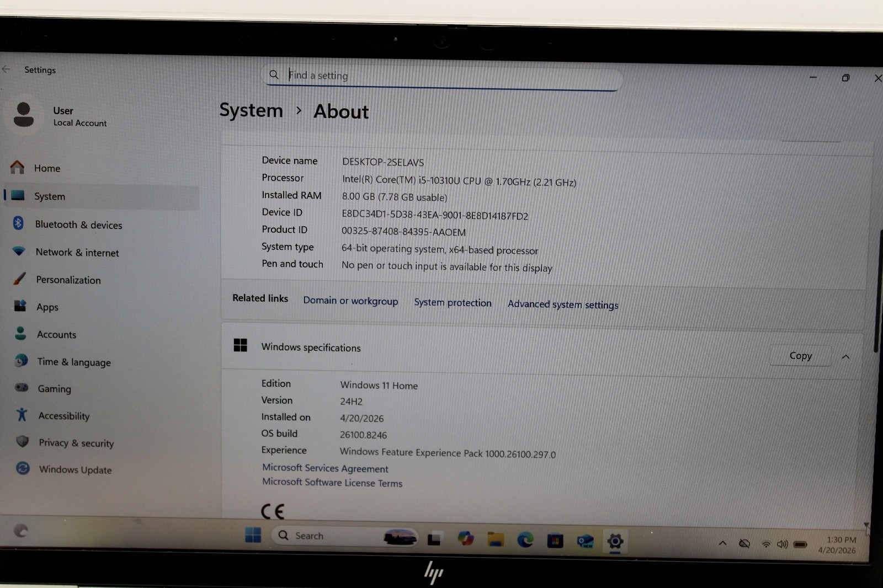Open the taskbar clock and date
The width and height of the screenshot is (883, 588).
(838, 545)
